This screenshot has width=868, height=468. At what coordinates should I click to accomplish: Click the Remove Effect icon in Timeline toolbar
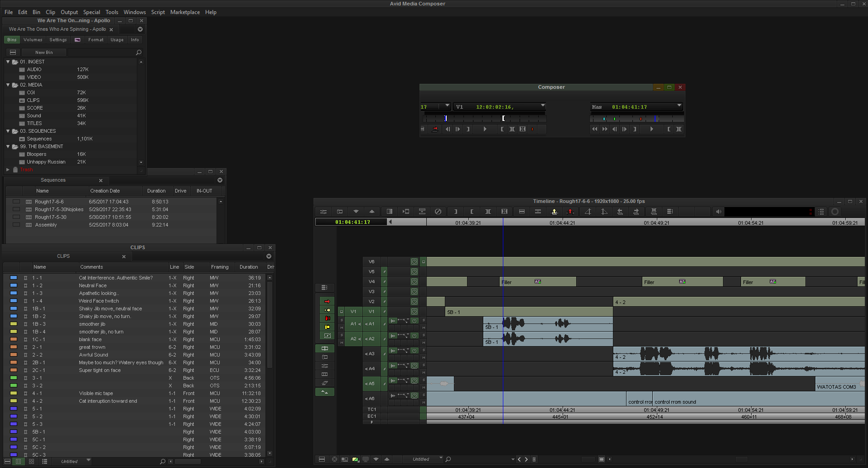tap(438, 212)
